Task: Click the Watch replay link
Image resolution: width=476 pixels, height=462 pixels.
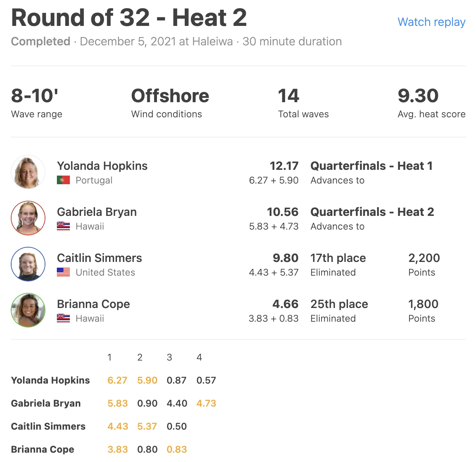Action: [x=431, y=22]
